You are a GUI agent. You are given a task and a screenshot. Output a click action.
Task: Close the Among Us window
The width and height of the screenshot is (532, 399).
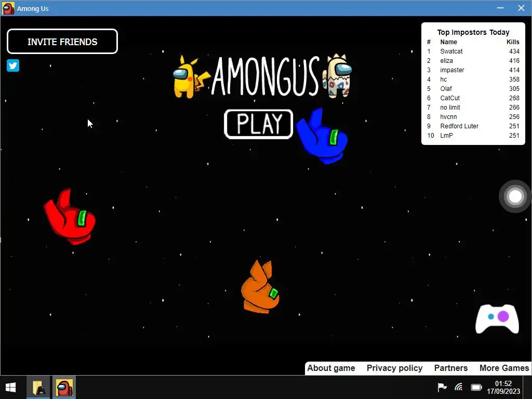pyautogui.click(x=522, y=8)
